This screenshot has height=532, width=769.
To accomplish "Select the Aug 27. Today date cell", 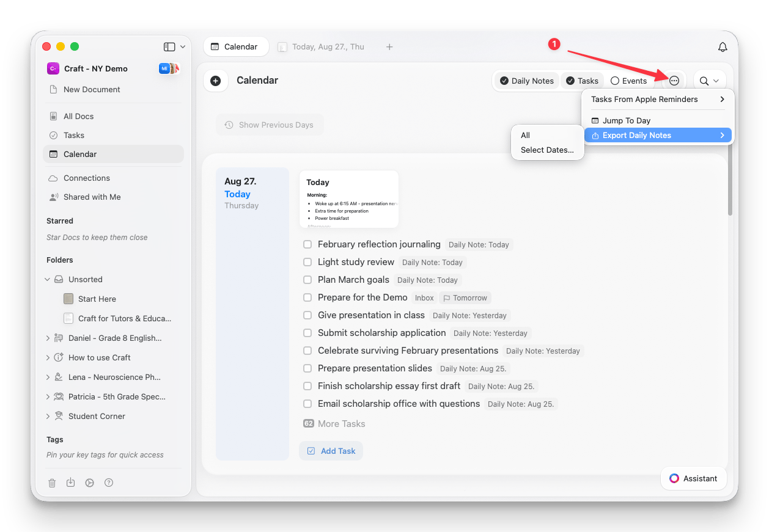I will (252, 313).
